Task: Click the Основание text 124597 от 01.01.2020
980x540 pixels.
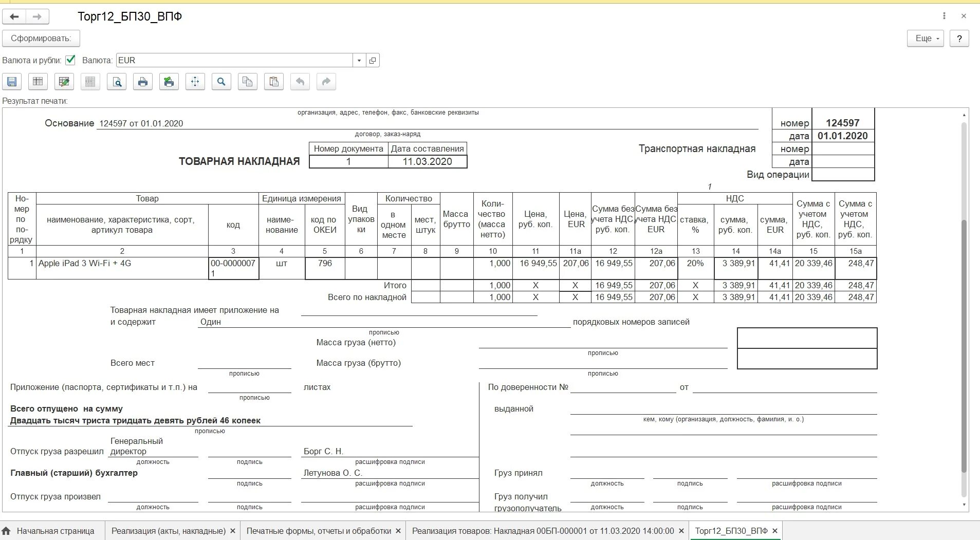Action: pos(141,123)
